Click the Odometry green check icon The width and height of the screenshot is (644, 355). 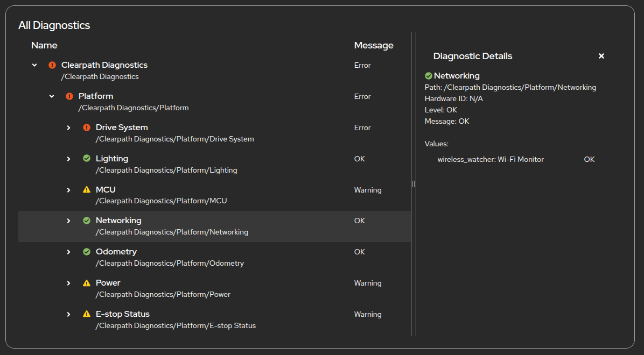click(87, 252)
